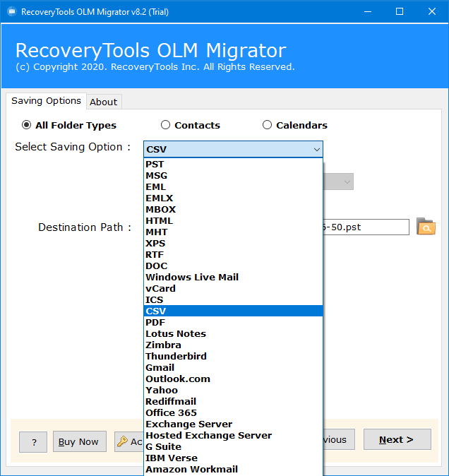Click the Next > button
This screenshot has width=449, height=476.
(x=397, y=439)
